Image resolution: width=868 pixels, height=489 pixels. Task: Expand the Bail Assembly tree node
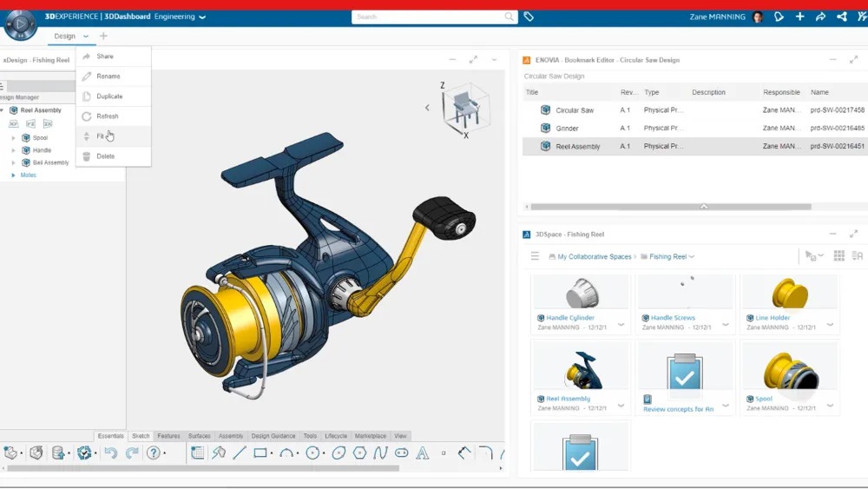click(x=13, y=162)
